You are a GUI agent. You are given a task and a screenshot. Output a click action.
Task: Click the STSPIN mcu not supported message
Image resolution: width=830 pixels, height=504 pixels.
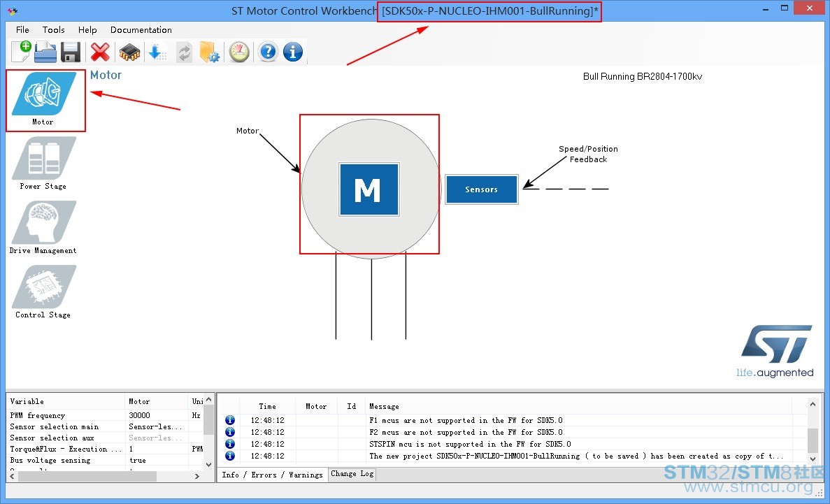[x=470, y=444]
